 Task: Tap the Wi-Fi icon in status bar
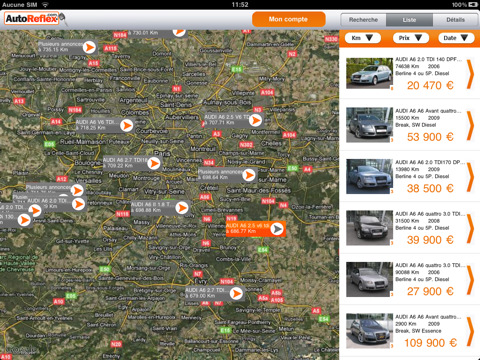(x=45, y=4)
